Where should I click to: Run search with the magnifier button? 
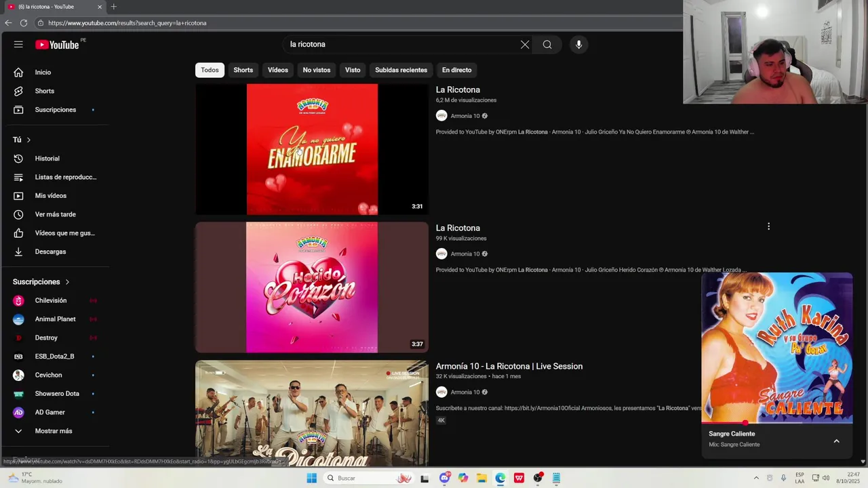pos(547,45)
